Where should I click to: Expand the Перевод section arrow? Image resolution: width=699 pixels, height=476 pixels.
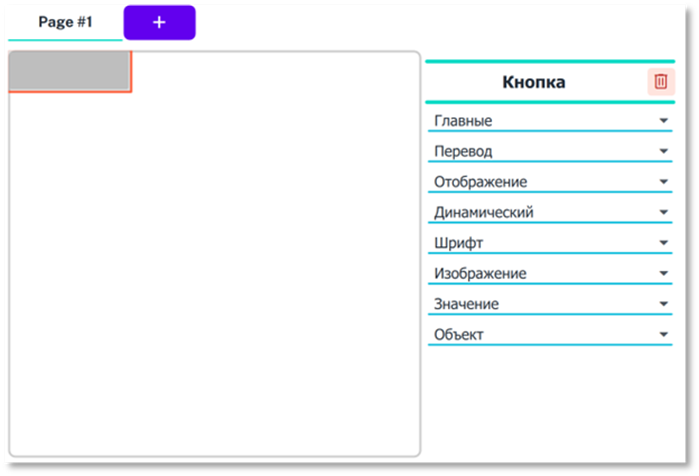pos(663,152)
